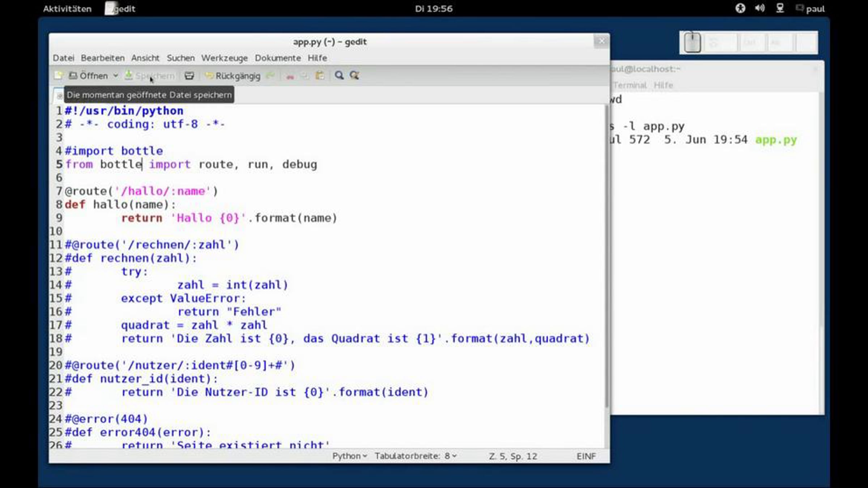The image size is (868, 488).
Task: Click the find and replace icon
Action: 354,76
